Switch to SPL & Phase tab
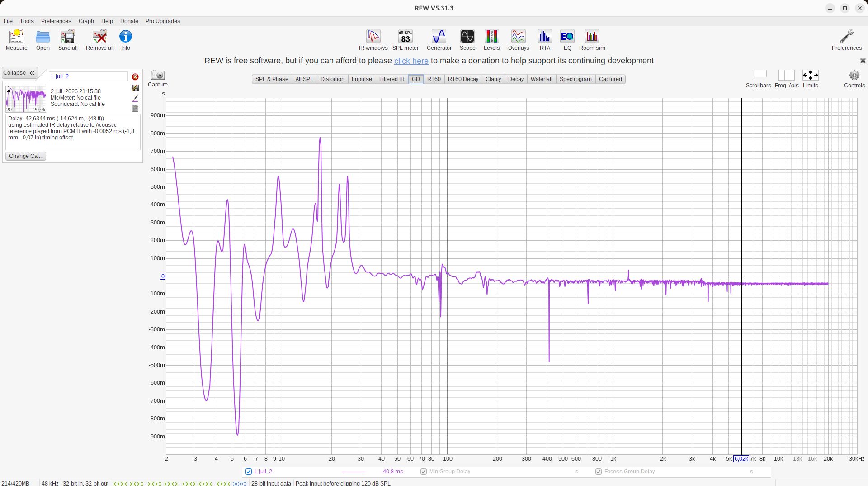Image resolution: width=868 pixels, height=486 pixels. point(272,79)
